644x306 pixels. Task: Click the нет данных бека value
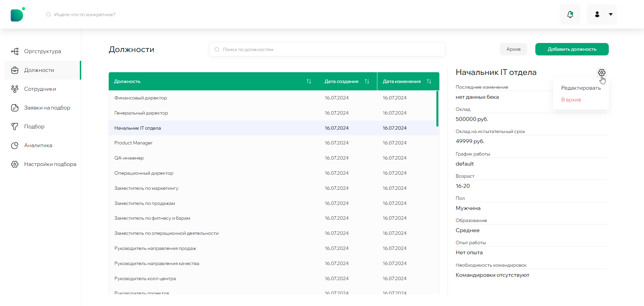coord(477,97)
